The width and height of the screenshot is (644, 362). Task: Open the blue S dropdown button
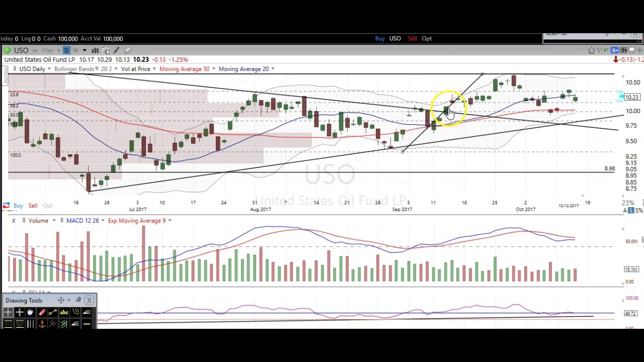pyautogui.click(x=615, y=50)
